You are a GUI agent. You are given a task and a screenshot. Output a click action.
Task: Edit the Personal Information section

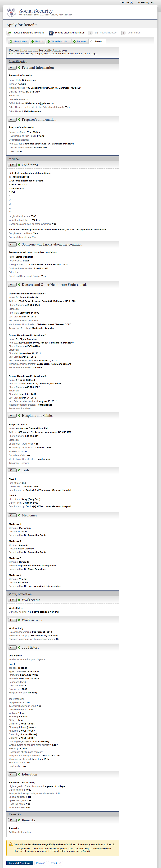pyautogui.click(x=12, y=68)
